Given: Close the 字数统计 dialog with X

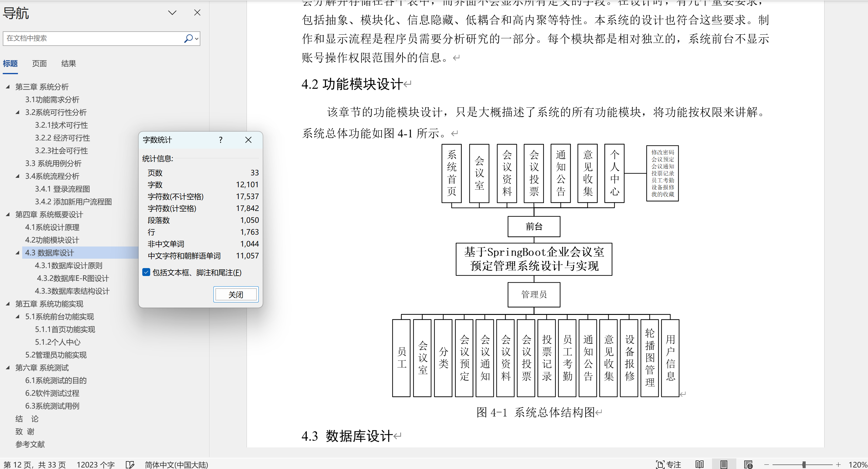Looking at the screenshot, I should click(x=248, y=140).
